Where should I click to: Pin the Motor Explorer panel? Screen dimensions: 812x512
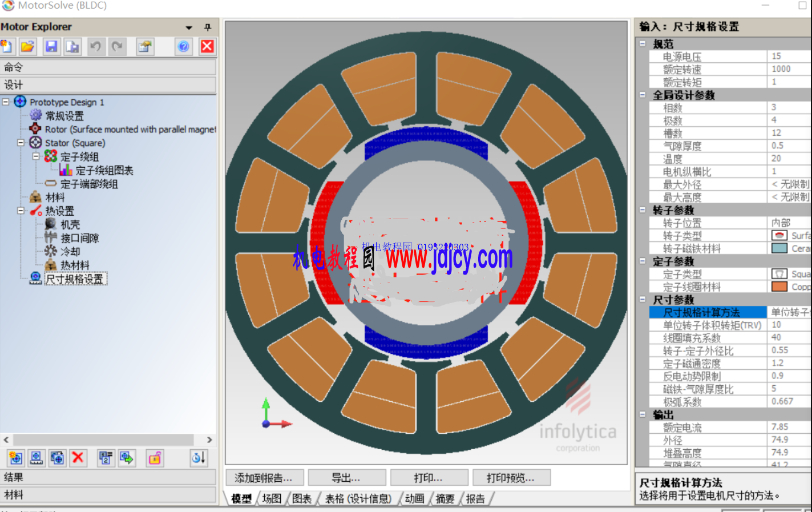[x=208, y=27]
